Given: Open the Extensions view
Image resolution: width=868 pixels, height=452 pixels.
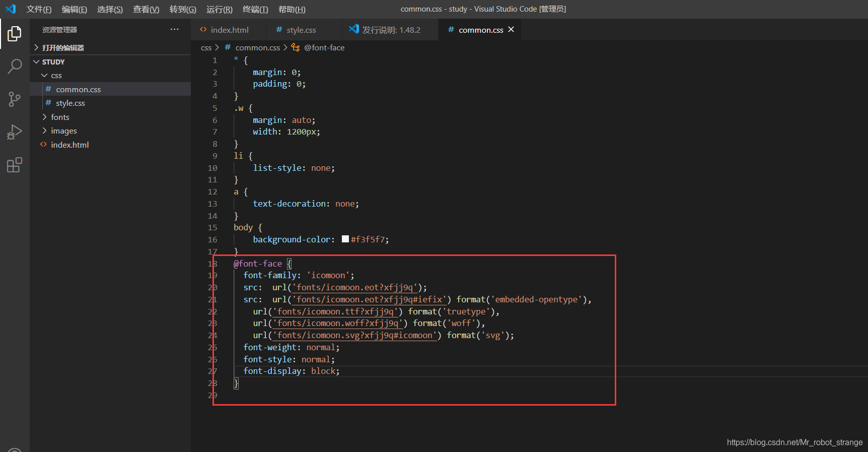Looking at the screenshot, I should 15,165.
